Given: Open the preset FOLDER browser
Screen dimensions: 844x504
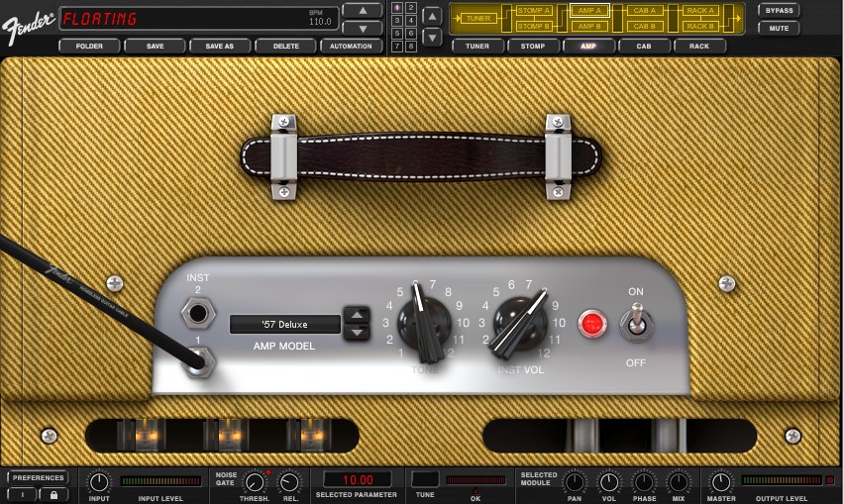Looking at the screenshot, I should point(89,47).
